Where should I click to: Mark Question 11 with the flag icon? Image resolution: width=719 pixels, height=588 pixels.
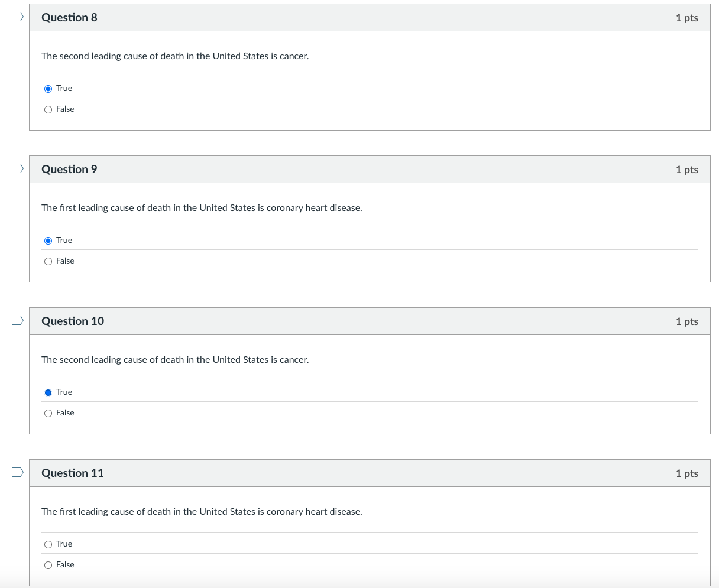click(17, 473)
